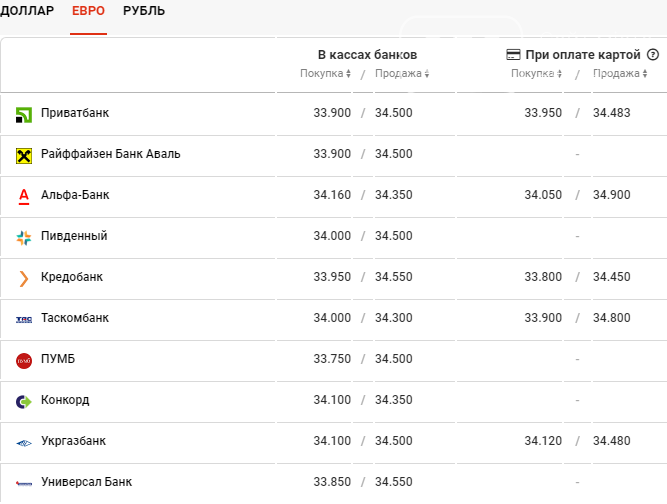The height and width of the screenshot is (504, 667).
Task: Click the Райффайзен Банк Аваль logo
Action: coord(24,155)
